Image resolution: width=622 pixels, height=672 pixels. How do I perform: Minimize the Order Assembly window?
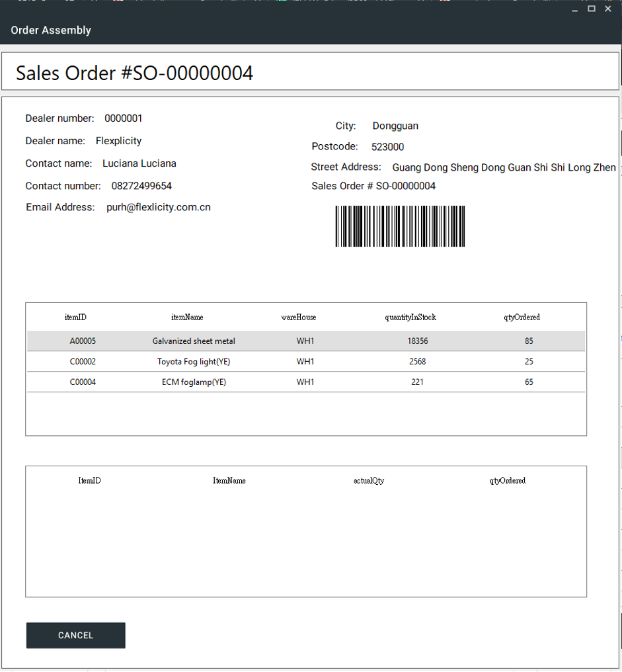575,9
